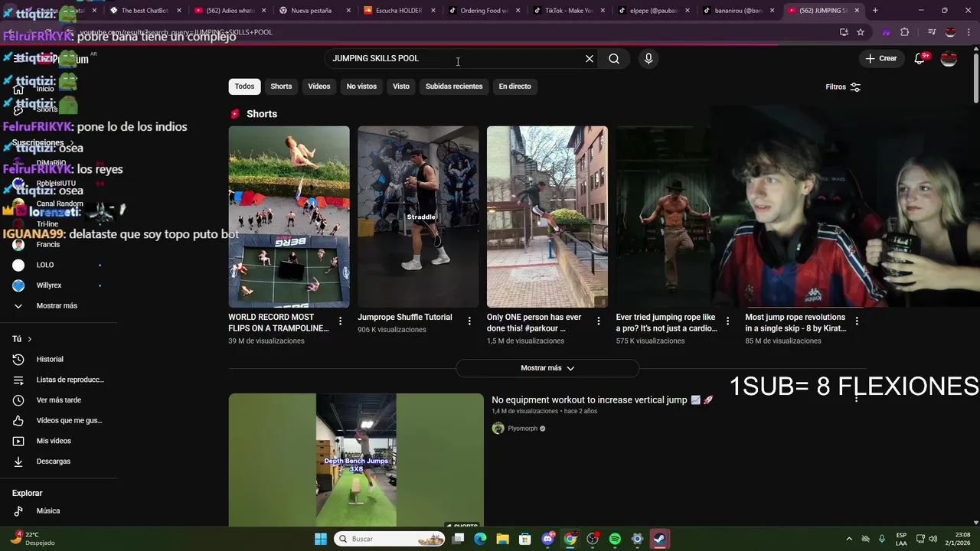Open Mis vídeos in the sidebar
Viewport: 980px width, 551px height.
pyautogui.click(x=54, y=441)
